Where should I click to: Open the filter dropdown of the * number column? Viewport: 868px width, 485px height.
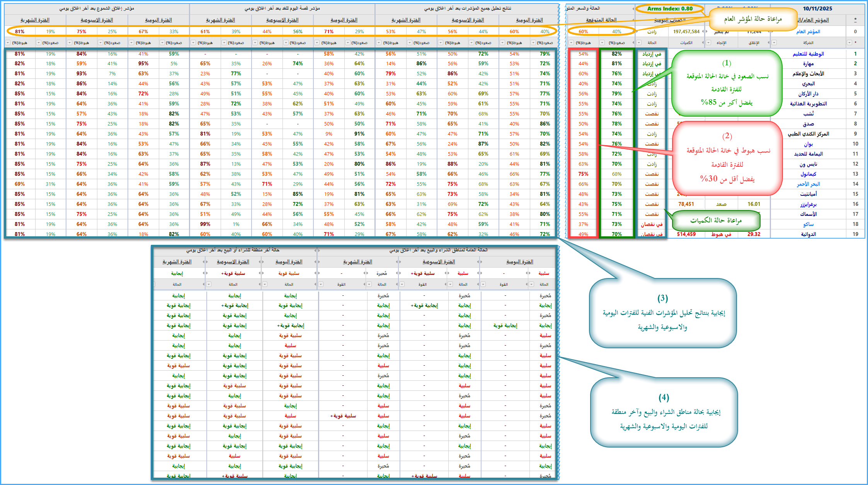click(849, 43)
